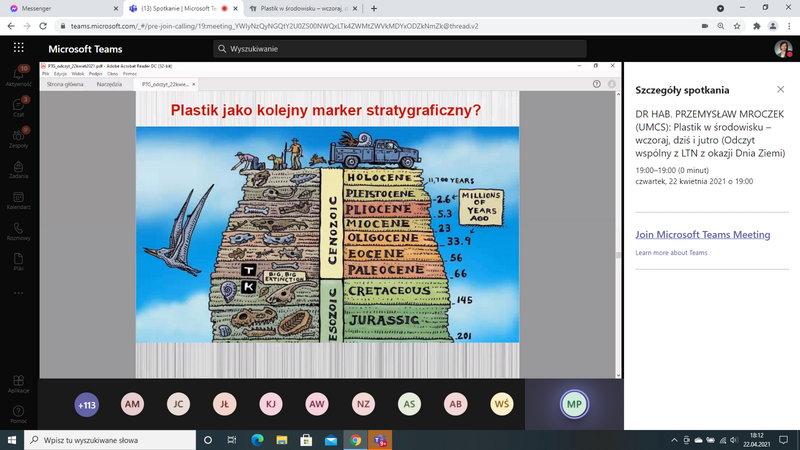The height and width of the screenshot is (450, 800).
Task: Close the Spotkanie Microsoft Teams tab
Action: click(235, 8)
